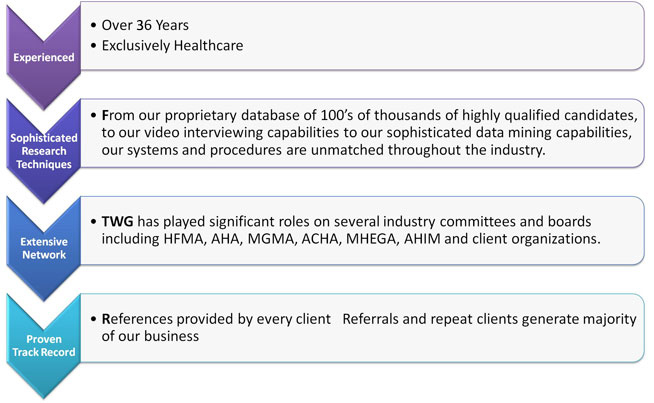Click the 'of our business' line
This screenshot has width=654, height=403.
[150, 336]
